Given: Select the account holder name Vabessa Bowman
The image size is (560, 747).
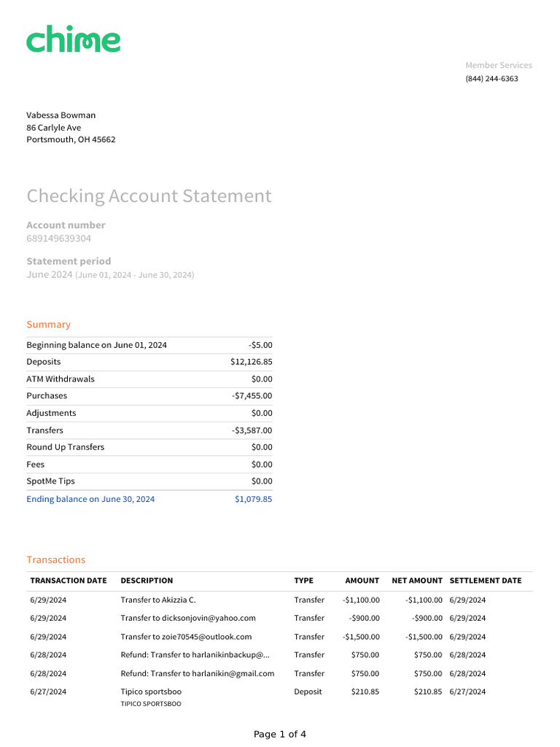Looking at the screenshot, I should coord(61,115).
